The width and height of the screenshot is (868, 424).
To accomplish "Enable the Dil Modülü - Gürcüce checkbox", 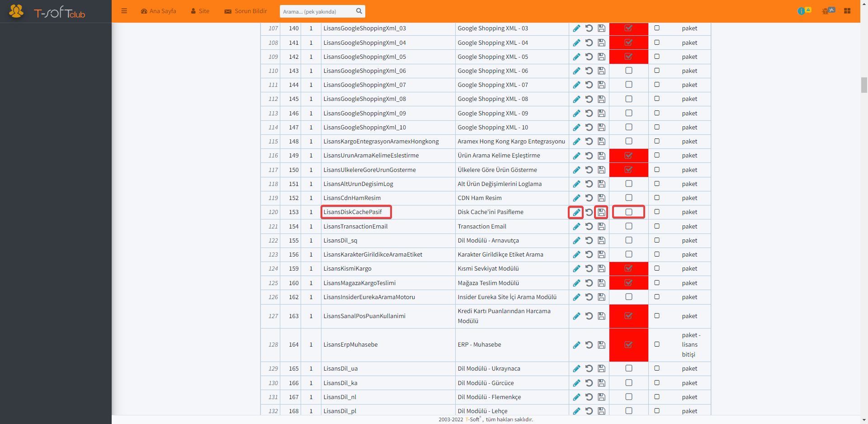I will click(x=629, y=382).
